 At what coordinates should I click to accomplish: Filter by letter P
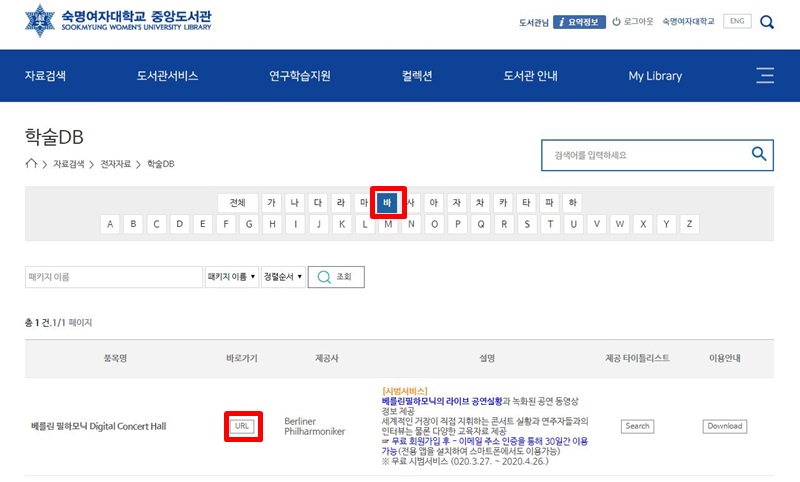click(458, 224)
